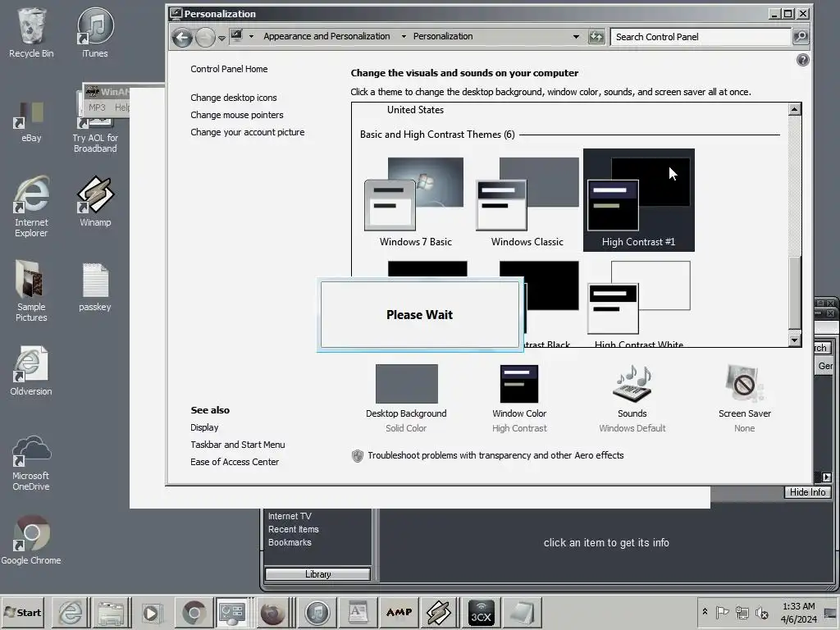Click theme list scroll down arrow
This screenshot has width=840, height=630.
[794, 340]
